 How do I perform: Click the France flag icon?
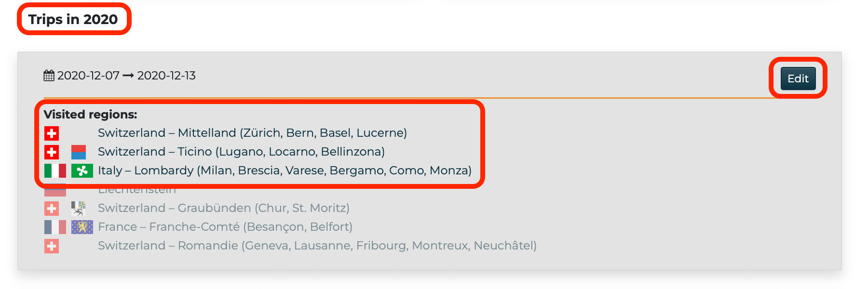[x=55, y=227]
